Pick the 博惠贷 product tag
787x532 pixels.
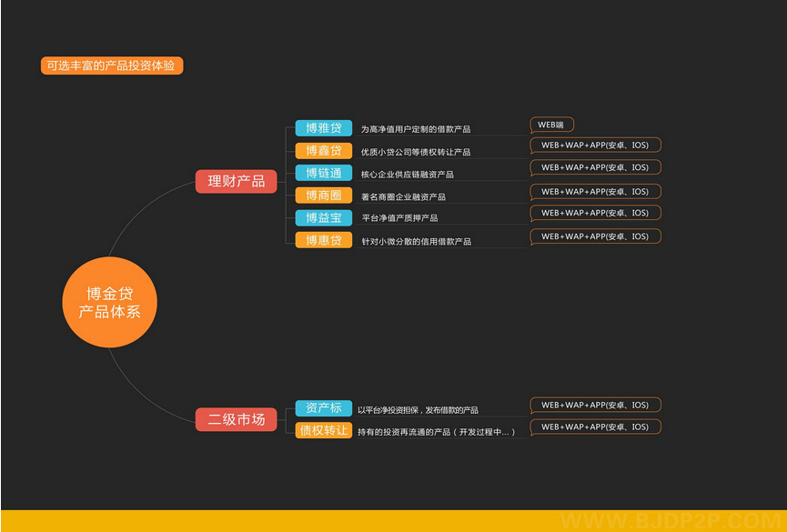[323, 240]
